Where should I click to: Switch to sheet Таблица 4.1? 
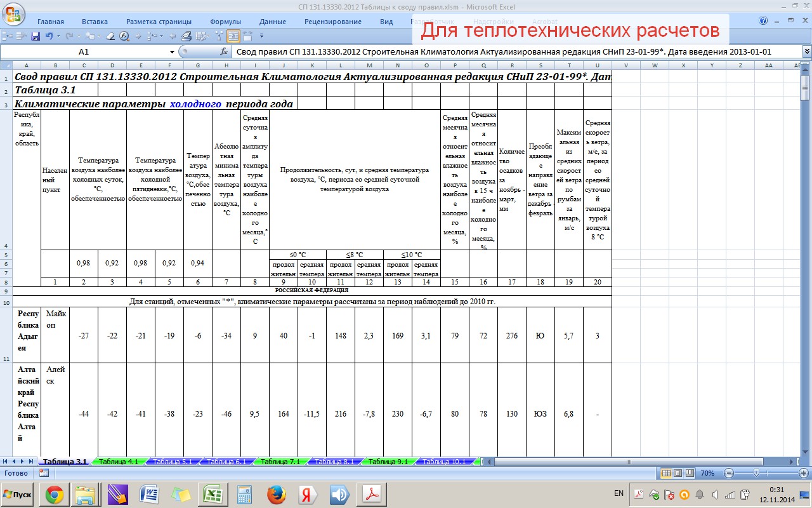[118, 462]
